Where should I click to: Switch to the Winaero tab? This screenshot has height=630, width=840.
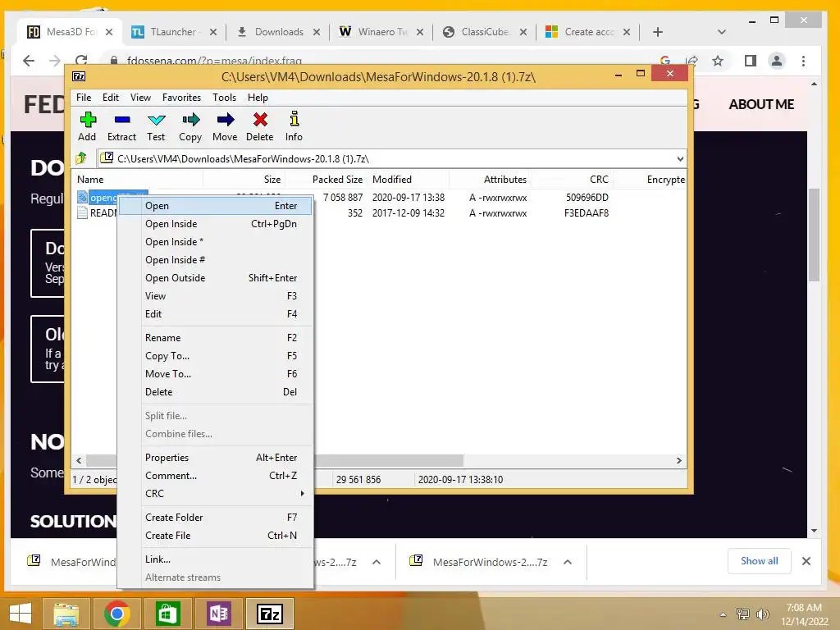point(381,32)
